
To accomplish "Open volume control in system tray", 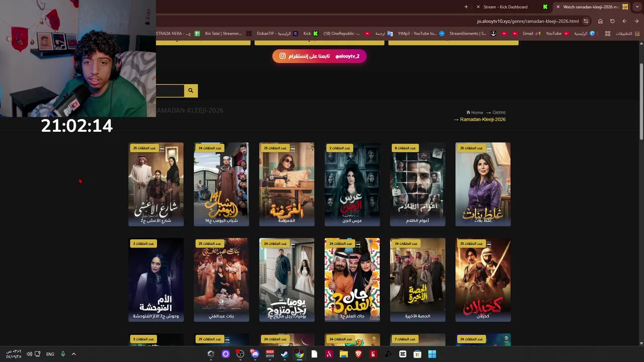I will [29, 354].
